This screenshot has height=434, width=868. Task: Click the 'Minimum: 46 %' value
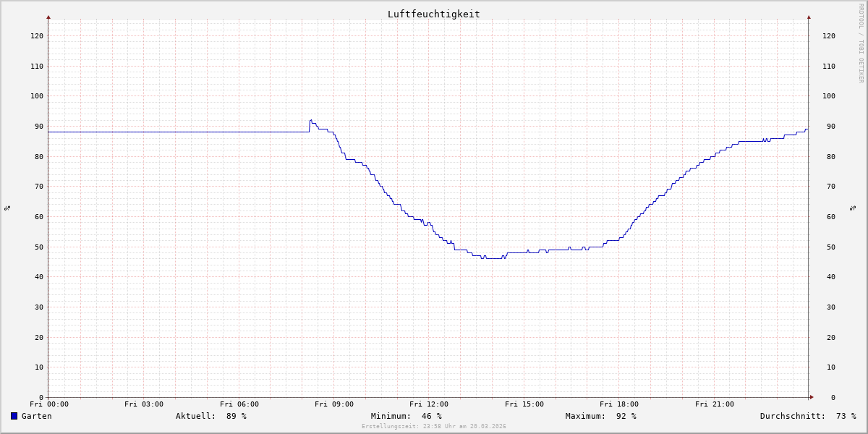pos(406,416)
